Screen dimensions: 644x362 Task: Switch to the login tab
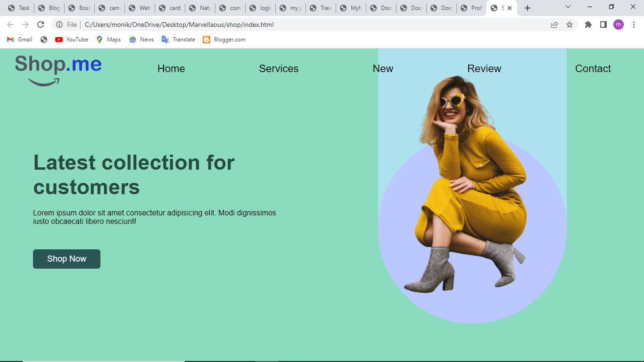click(x=261, y=8)
